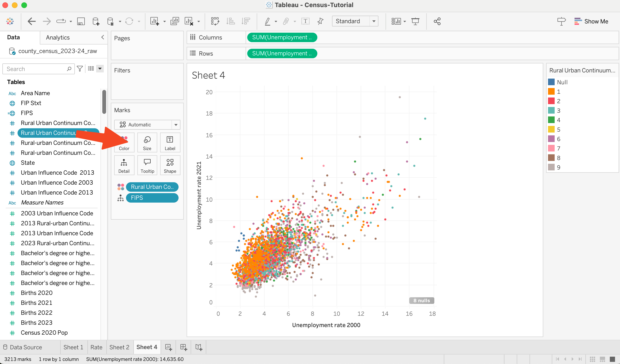The height and width of the screenshot is (364, 620).
Task: Click the Shape button on Marks card
Action: pos(170,165)
